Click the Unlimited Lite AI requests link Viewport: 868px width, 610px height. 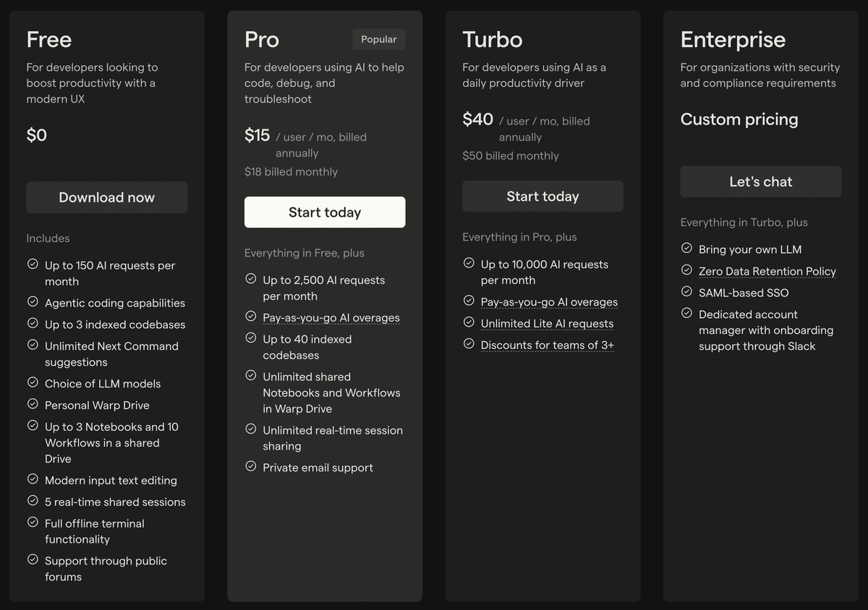coord(547,324)
